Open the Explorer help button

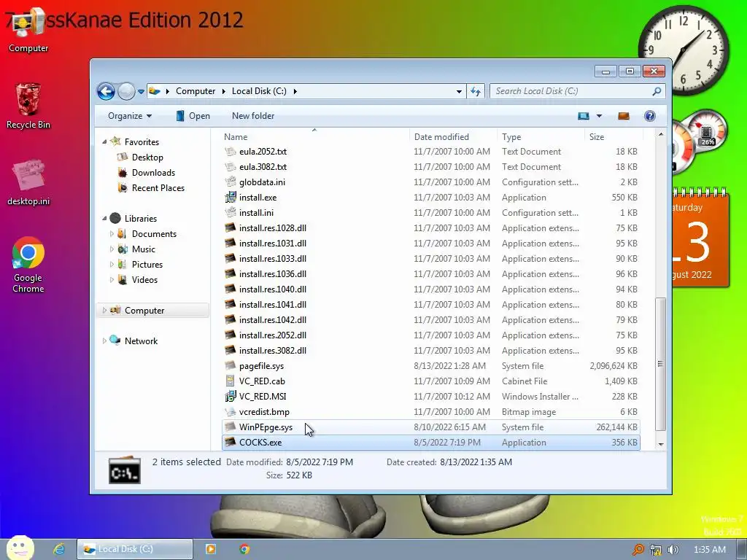(649, 116)
